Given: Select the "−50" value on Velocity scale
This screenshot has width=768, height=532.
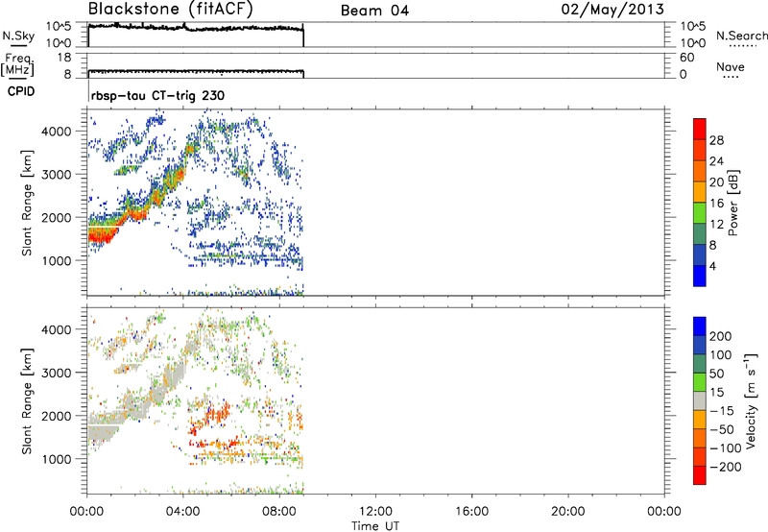Looking at the screenshot, I should pos(722,429).
